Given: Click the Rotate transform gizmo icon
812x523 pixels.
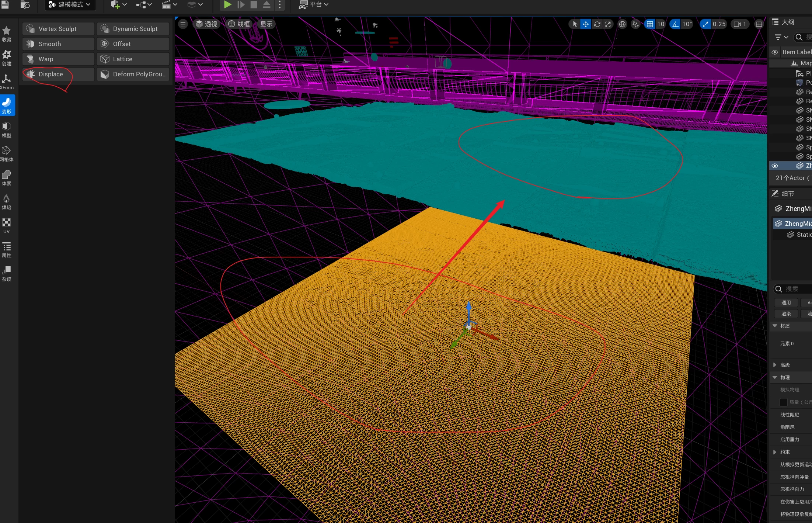Looking at the screenshot, I should pos(597,24).
